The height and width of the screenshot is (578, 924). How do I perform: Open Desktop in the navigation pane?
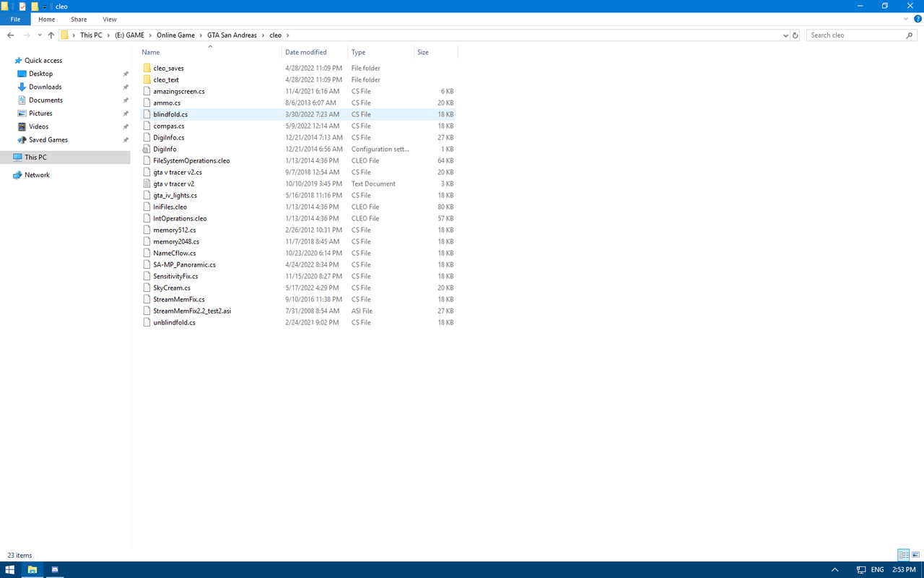(x=40, y=74)
